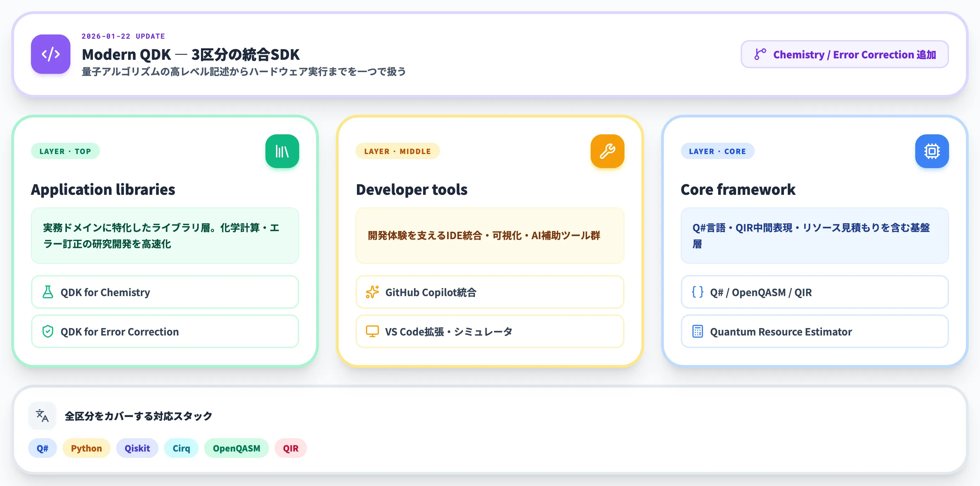980x486 pixels.
Task: Click the Qiskit tag
Action: pos(137,448)
